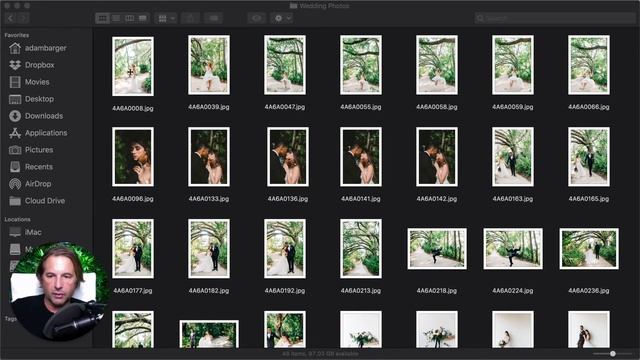Open Applications in the sidebar

click(38, 133)
